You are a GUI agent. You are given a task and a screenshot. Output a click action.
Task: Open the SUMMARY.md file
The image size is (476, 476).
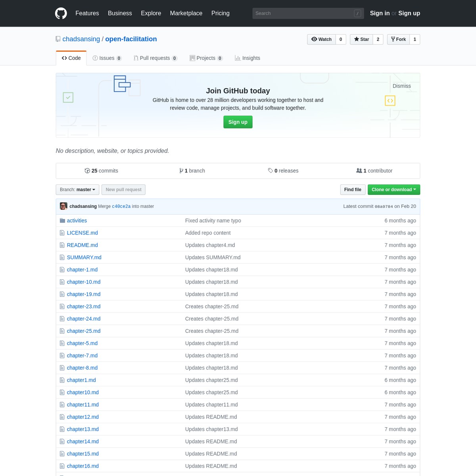pos(84,257)
